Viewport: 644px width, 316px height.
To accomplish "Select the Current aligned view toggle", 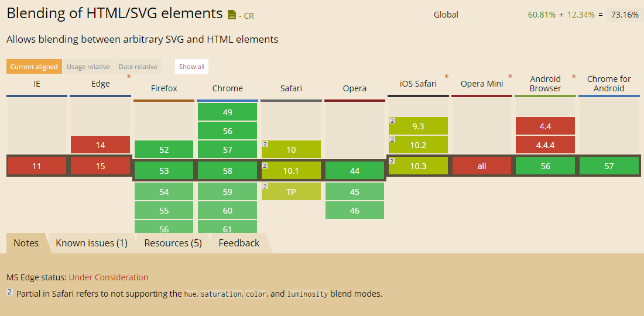I will click(x=34, y=67).
